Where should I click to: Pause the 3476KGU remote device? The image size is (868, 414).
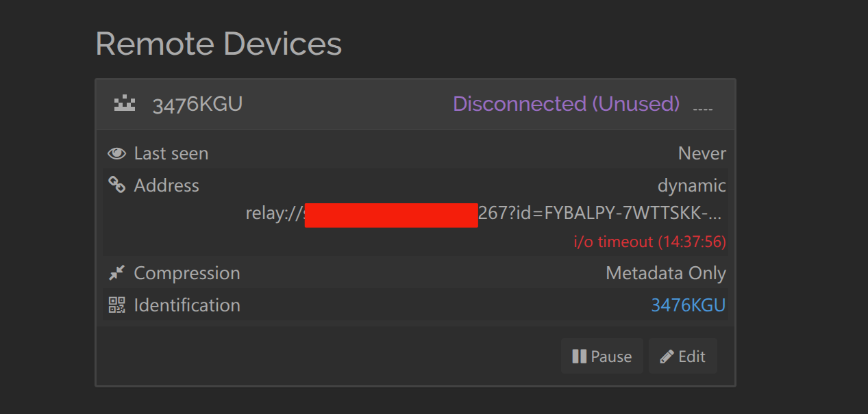tap(602, 357)
